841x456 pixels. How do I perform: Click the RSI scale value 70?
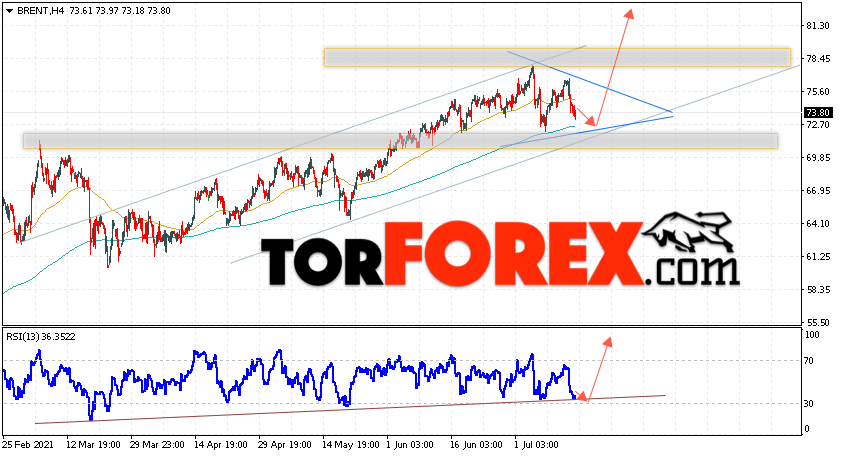(x=810, y=361)
